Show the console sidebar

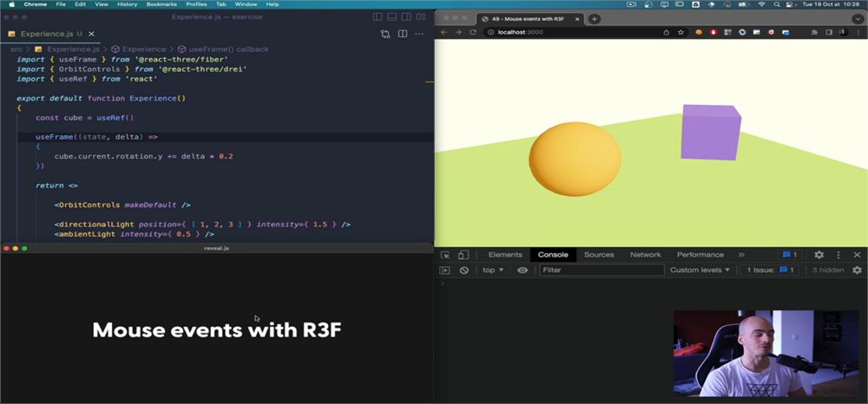point(444,270)
